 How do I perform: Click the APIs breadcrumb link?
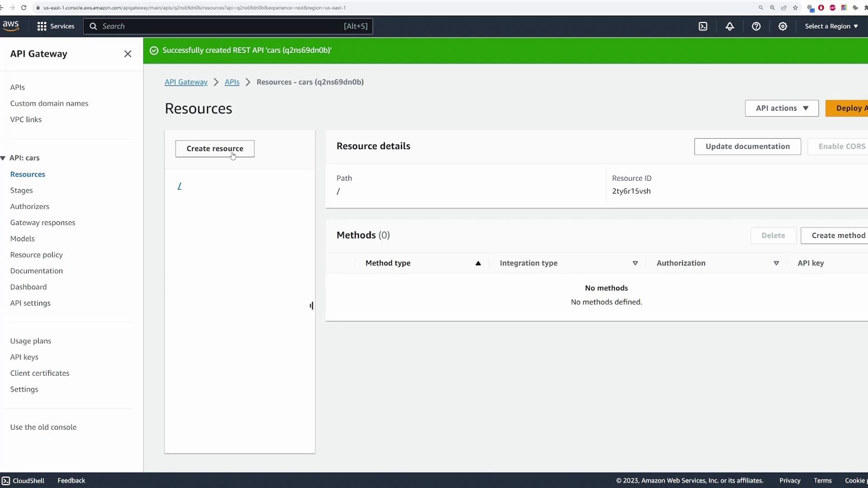232,82
